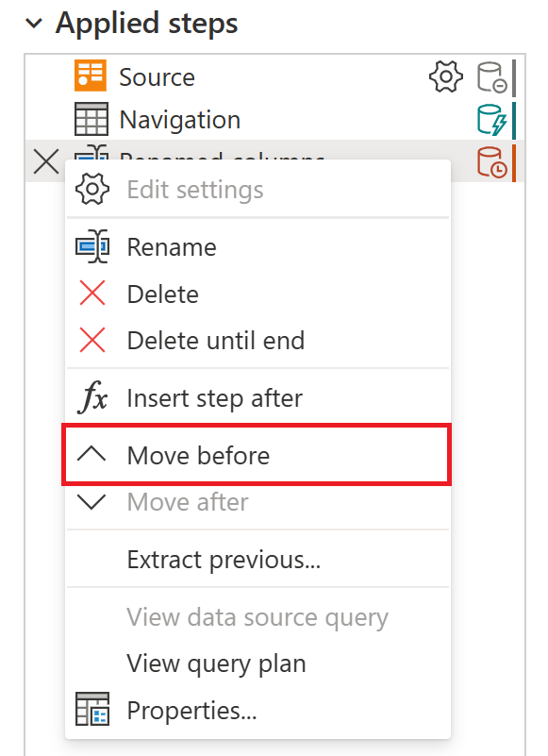Choose View query plan in the menu
The height and width of the screenshot is (756, 548).
pos(216,664)
